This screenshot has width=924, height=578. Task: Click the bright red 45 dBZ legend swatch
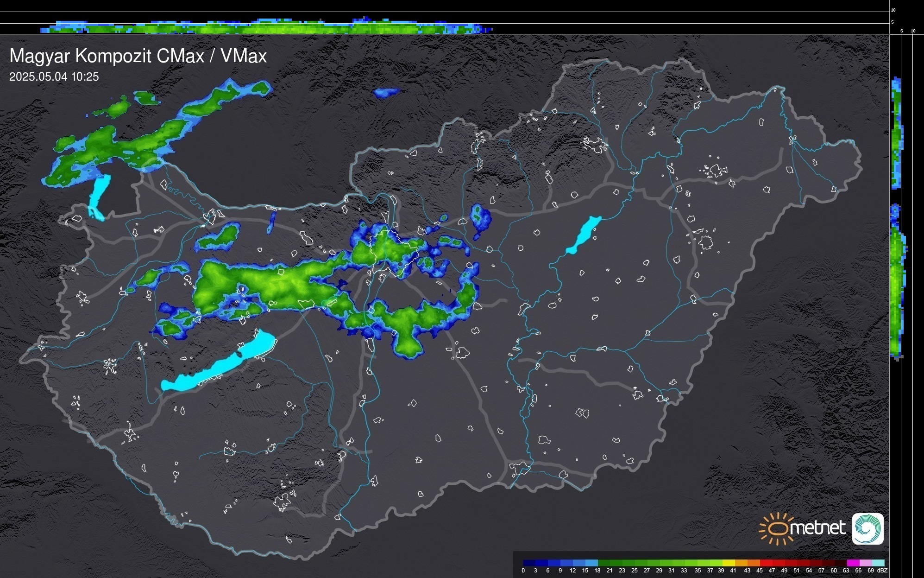pyautogui.click(x=766, y=563)
